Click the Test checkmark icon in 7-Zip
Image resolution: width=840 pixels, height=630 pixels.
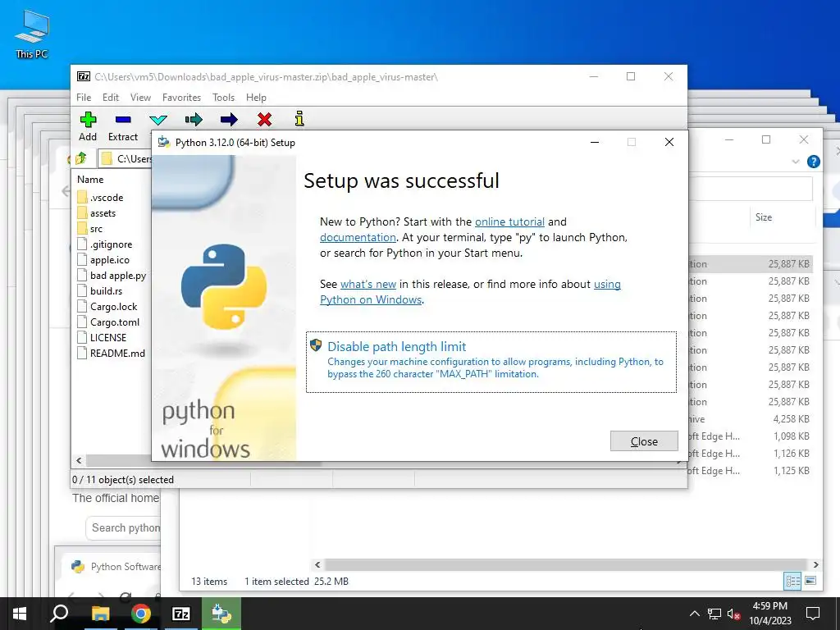[158, 120]
